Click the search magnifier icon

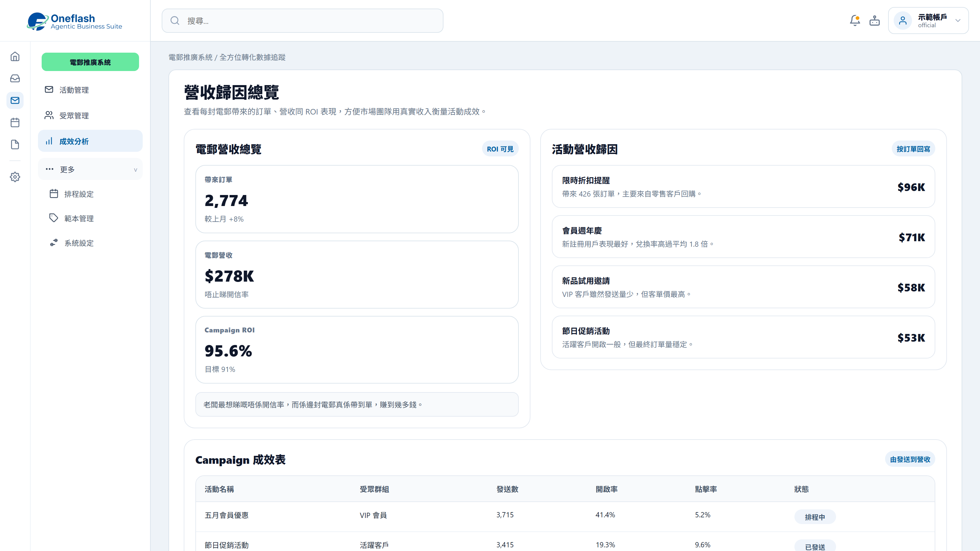point(175,21)
